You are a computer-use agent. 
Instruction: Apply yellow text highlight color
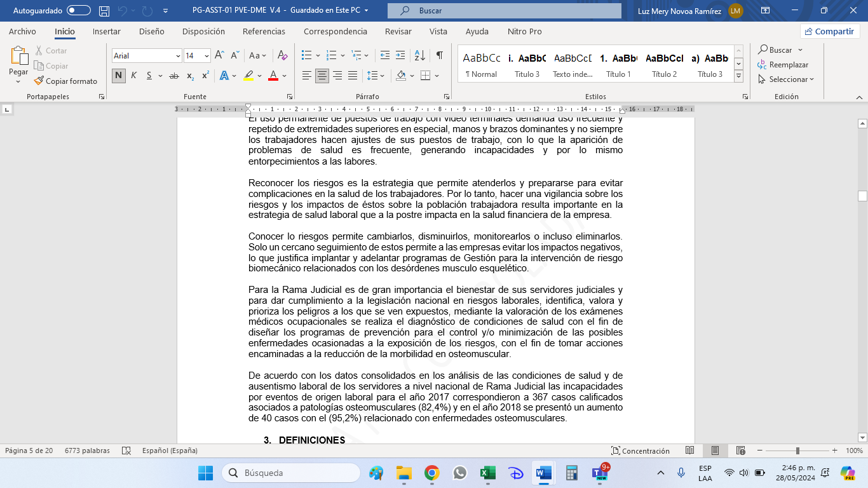pos(248,76)
